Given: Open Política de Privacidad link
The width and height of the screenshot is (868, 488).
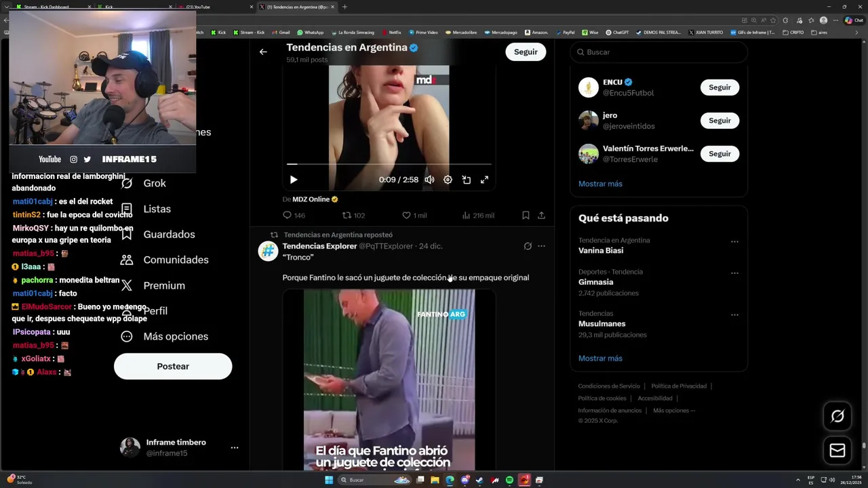Looking at the screenshot, I should coord(679,386).
